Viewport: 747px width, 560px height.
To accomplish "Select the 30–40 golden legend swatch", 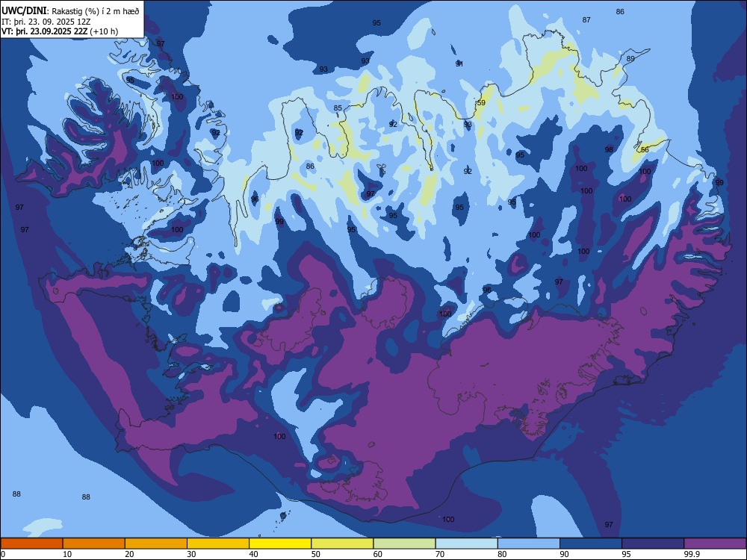I will (x=218, y=544).
